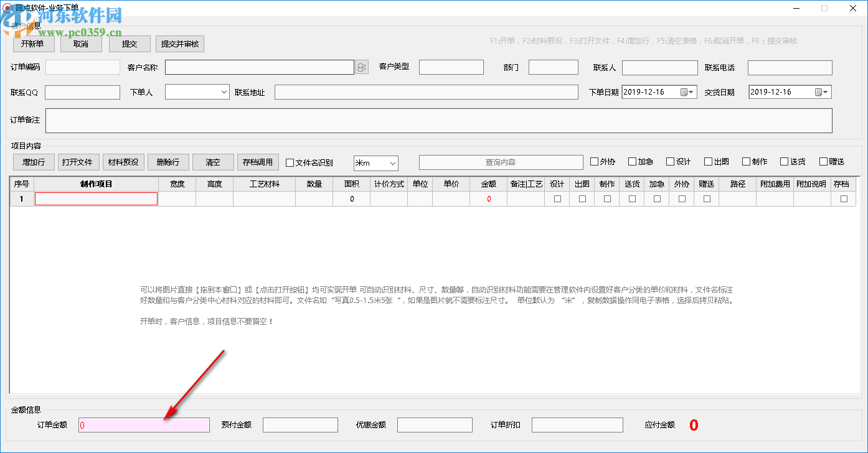Screen dimensions: 868x453
Task: Click the customer lookup icon beside 客户名称
Action: click(361, 67)
